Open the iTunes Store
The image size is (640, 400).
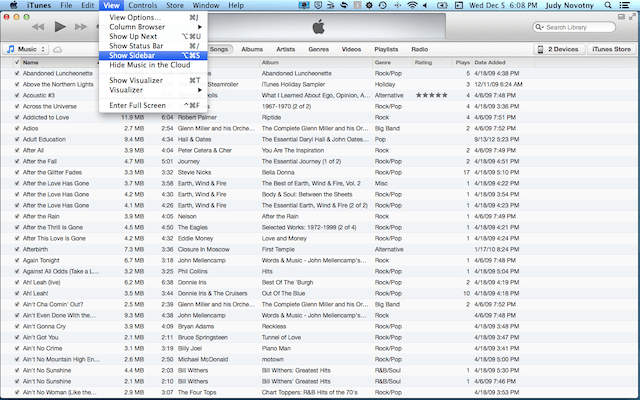pyautogui.click(x=611, y=49)
